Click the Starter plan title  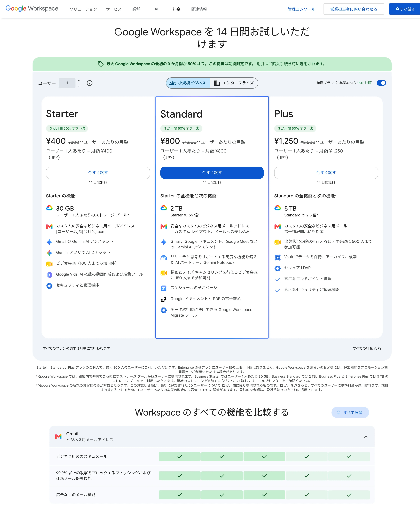point(62,114)
